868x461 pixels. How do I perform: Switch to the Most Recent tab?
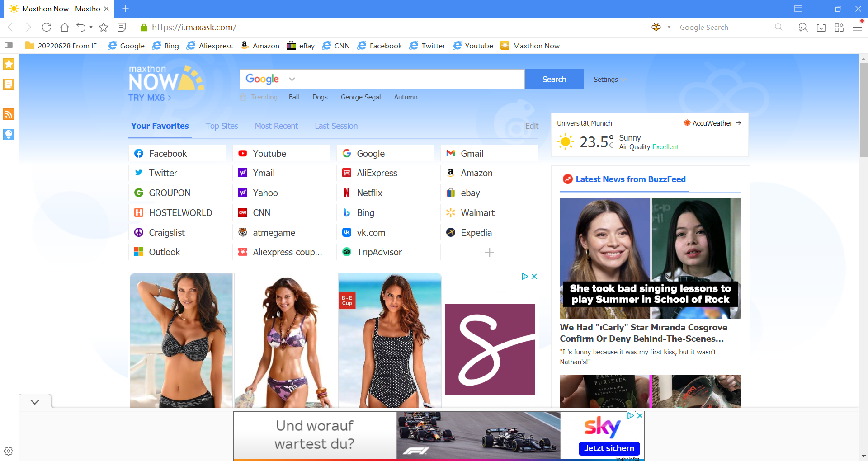[276, 126]
